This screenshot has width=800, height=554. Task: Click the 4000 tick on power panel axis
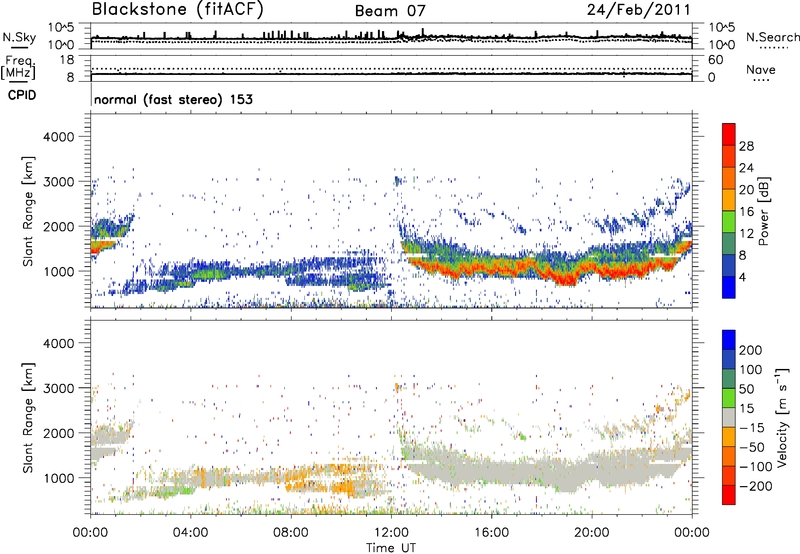(x=59, y=137)
